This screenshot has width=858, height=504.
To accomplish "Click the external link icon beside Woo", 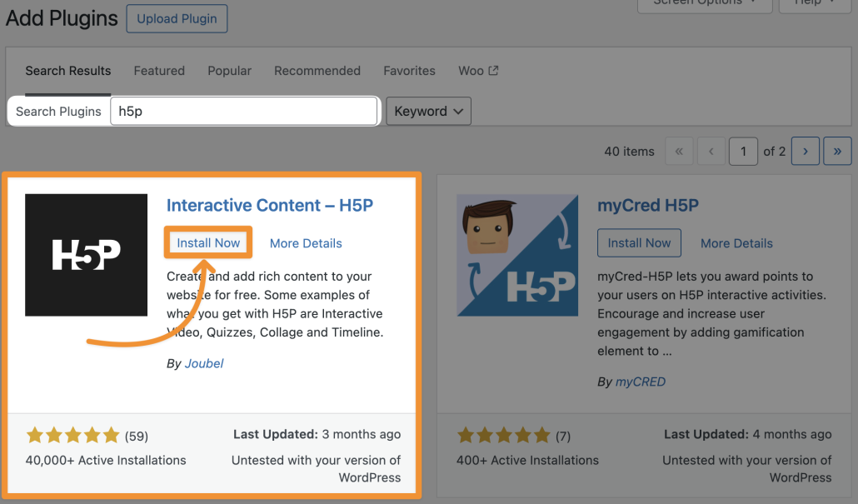I will [x=493, y=70].
